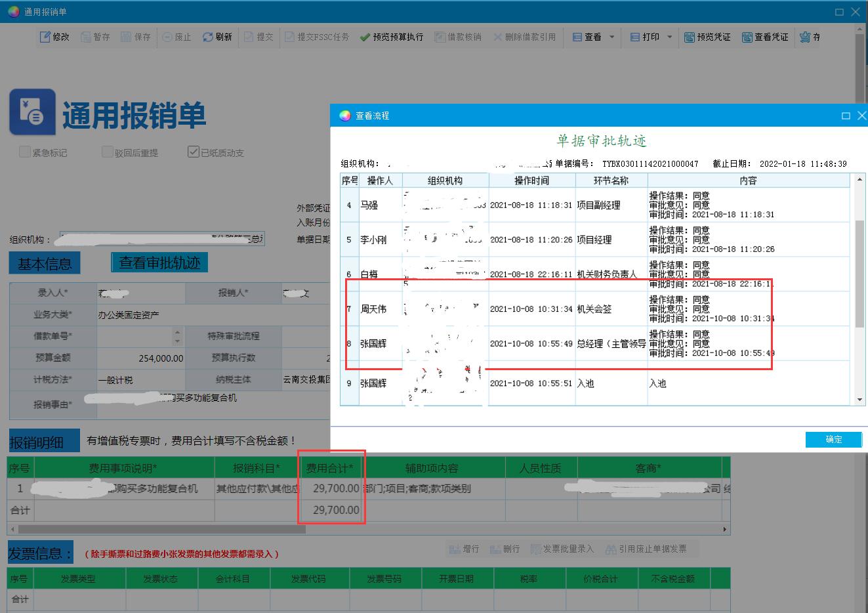Screen dimensions: 868x613
Task: Click the 刷新 refresh icon
Action: click(x=208, y=37)
